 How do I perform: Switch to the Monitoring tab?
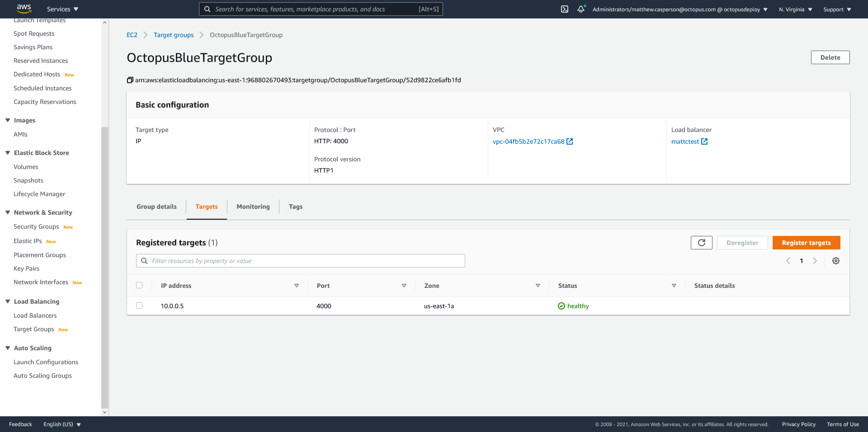(253, 207)
